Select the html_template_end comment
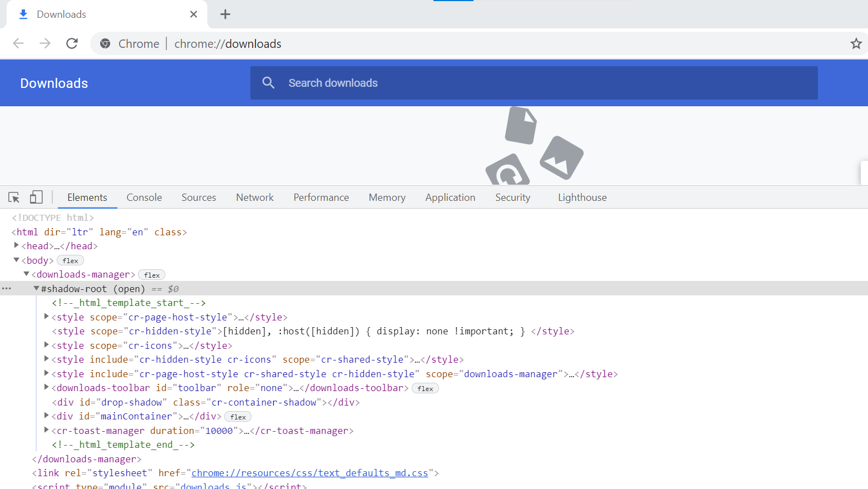Viewport: 868px width, 489px height. pyautogui.click(x=124, y=444)
